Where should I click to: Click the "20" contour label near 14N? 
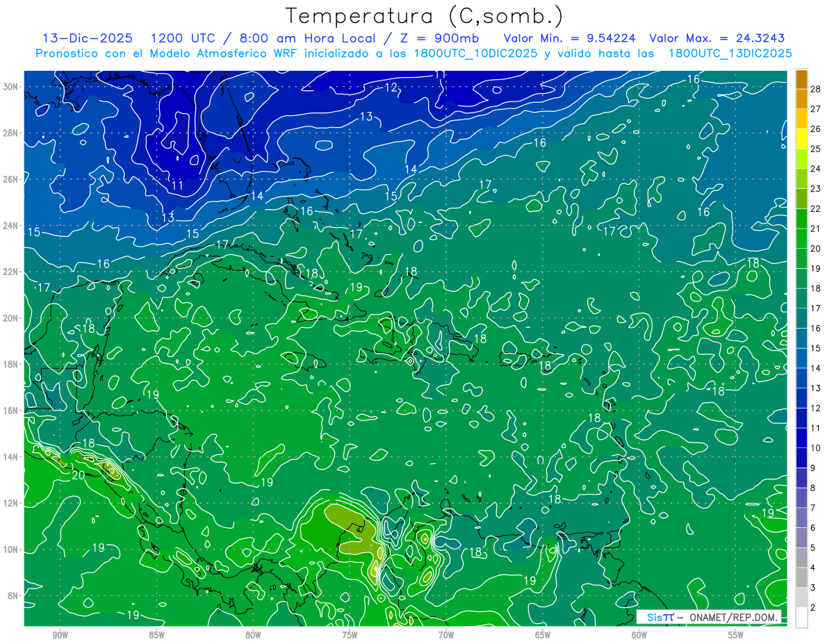pyautogui.click(x=78, y=475)
